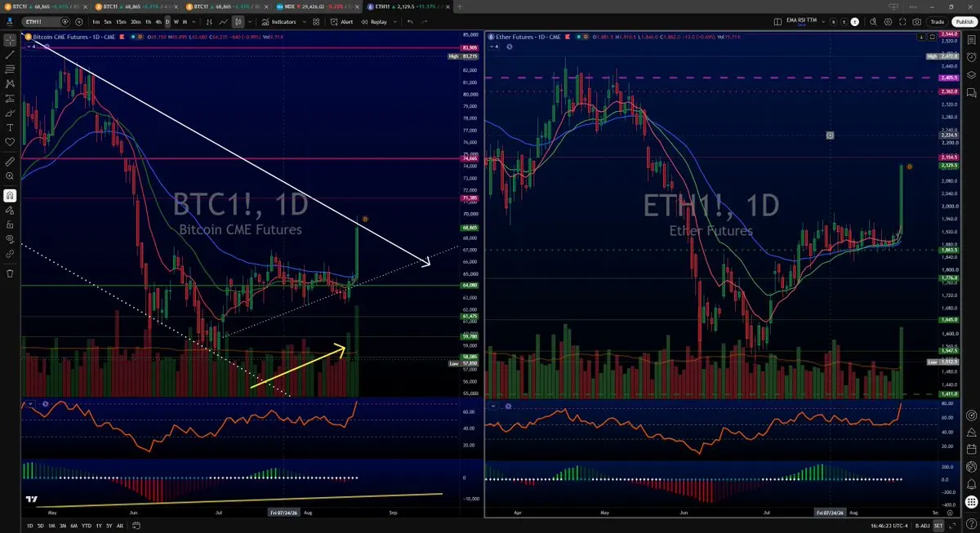Viewport: 980px width, 533px height.
Task: Open the patterns tool in left toolbar
Action: [10, 83]
